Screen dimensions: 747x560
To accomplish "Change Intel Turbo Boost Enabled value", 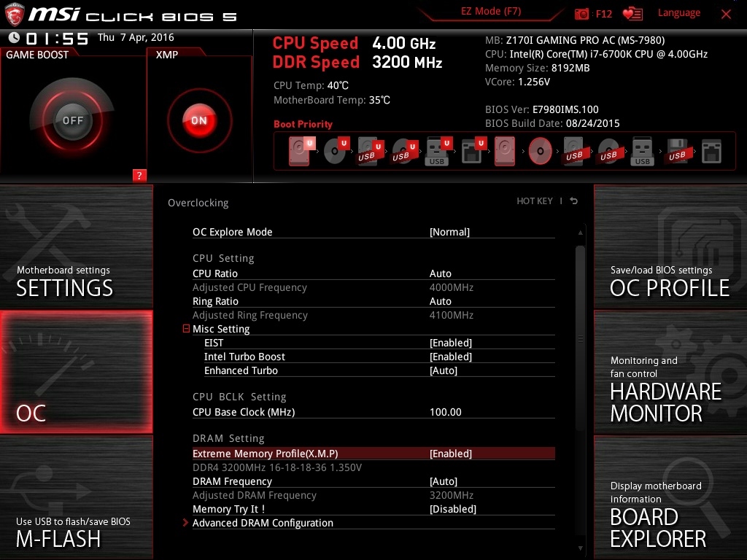I will (451, 357).
